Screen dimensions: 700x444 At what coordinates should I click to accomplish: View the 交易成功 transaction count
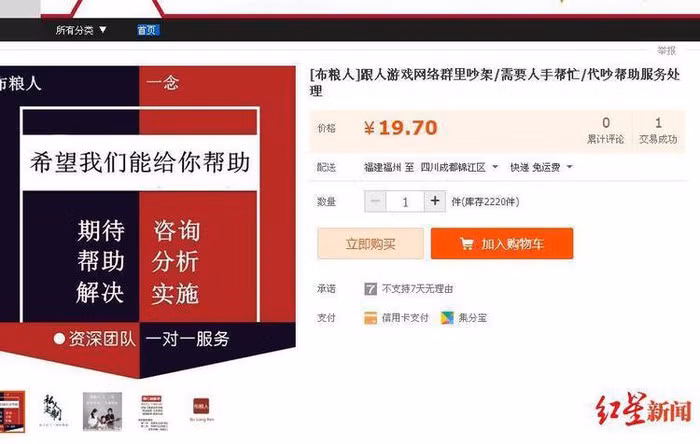658,130
